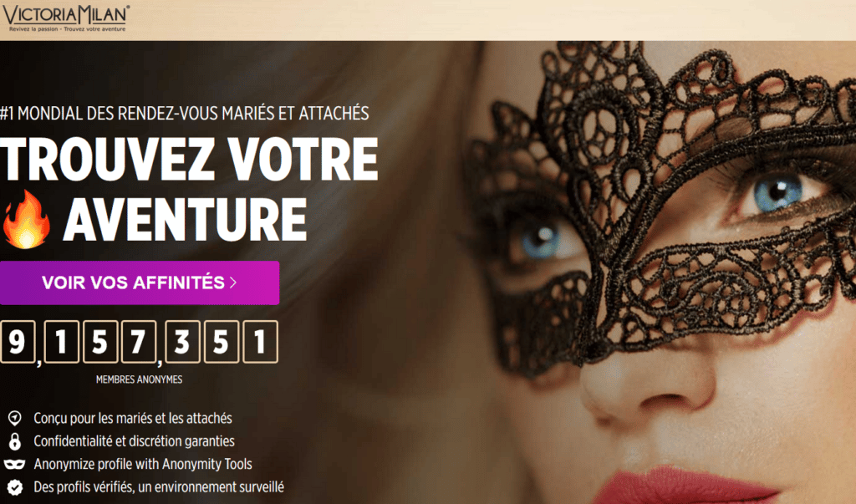Click the arrow chevron in Voir vos affinités
The height and width of the screenshot is (504, 856).
[x=233, y=283]
